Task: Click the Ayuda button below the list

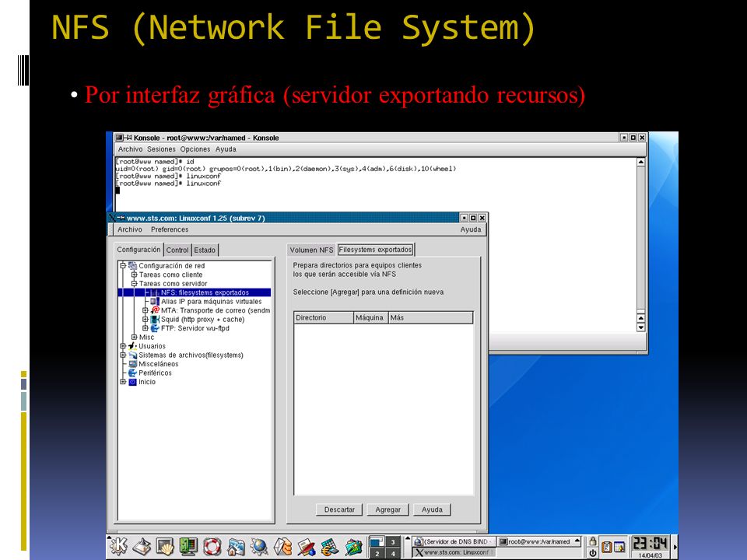Action: click(432, 509)
